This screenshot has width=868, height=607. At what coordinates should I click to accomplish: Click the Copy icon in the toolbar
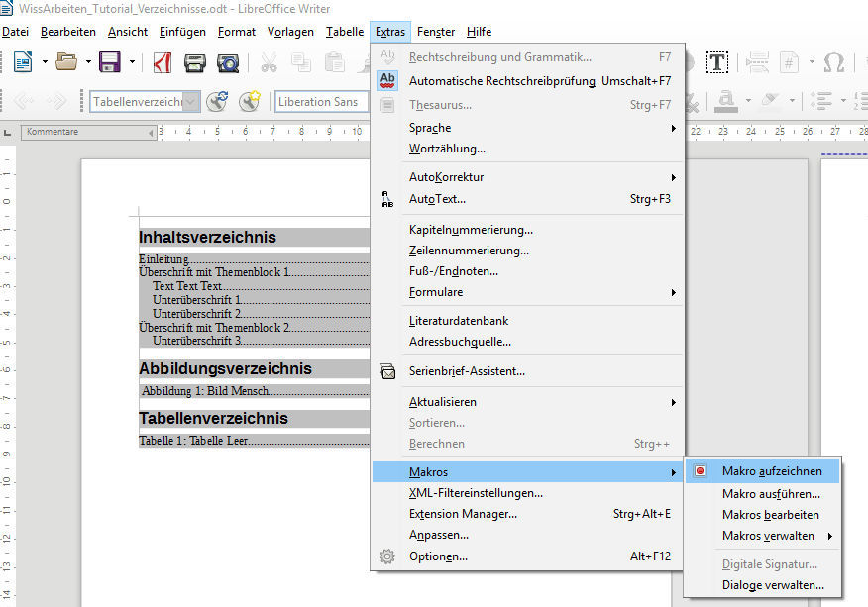(x=301, y=62)
